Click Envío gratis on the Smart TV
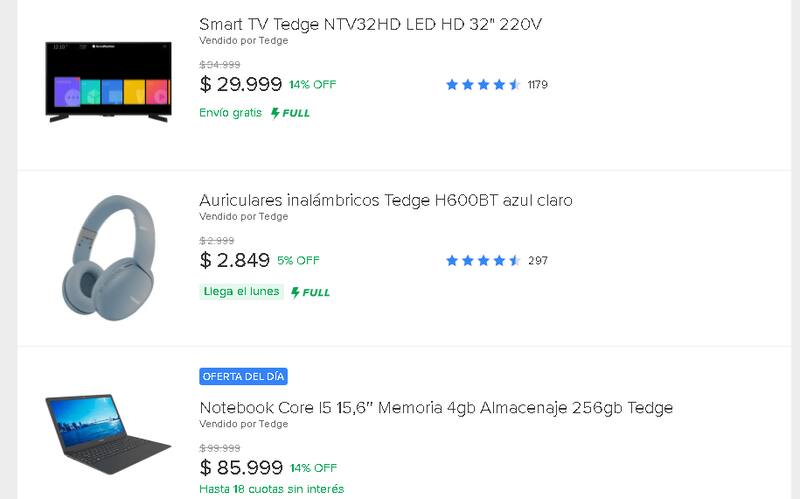Image resolution: width=800 pixels, height=499 pixels. pos(230,113)
